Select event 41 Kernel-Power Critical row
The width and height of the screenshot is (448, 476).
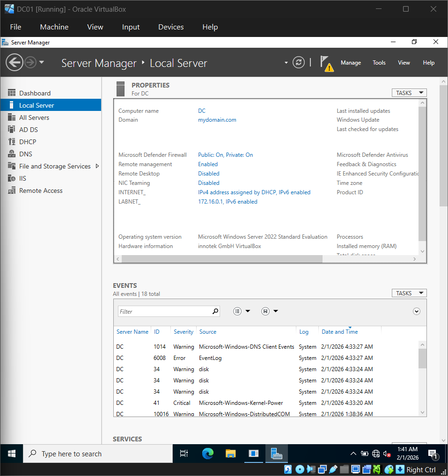[266, 403]
